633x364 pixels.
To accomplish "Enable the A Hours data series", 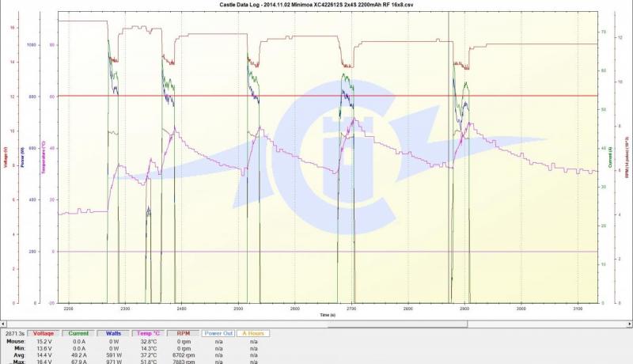I will pyautogui.click(x=254, y=334).
